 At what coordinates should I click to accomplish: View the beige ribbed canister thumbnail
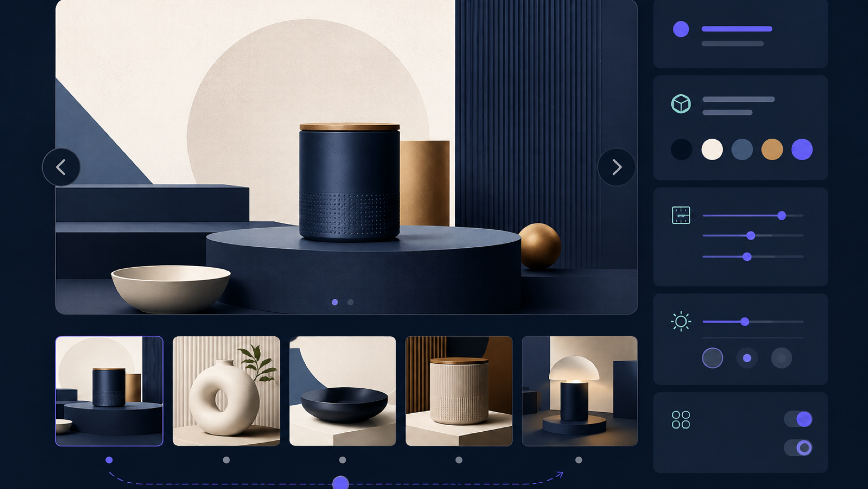(x=459, y=391)
